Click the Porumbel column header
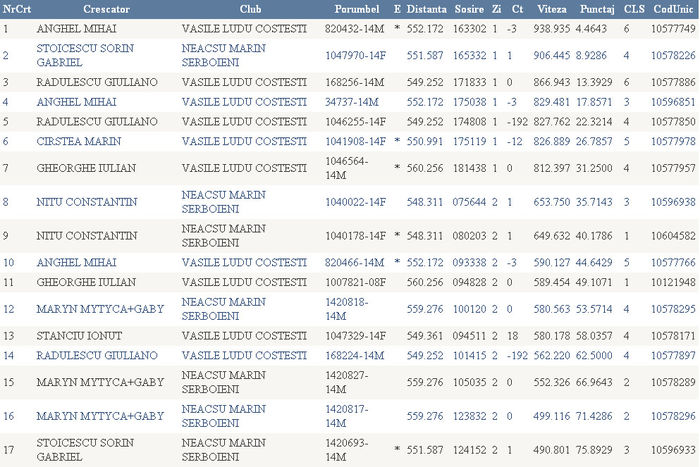 [355, 8]
